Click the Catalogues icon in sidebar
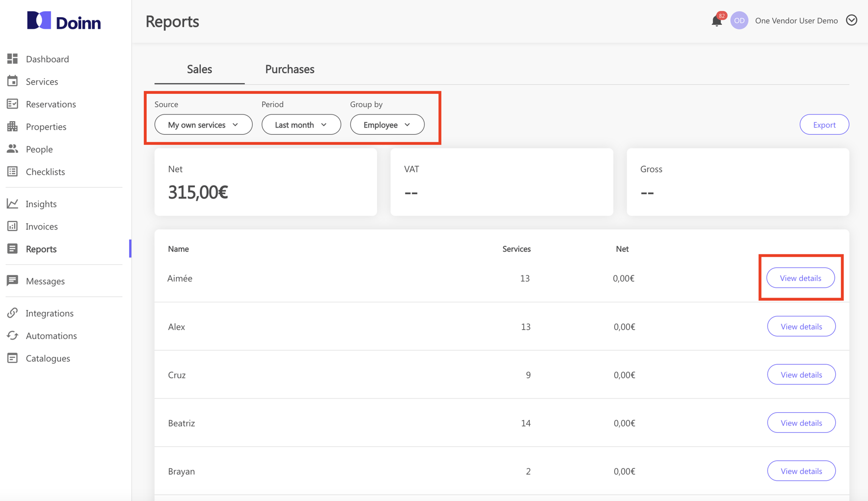Viewport: 868px width, 501px height. [13, 358]
